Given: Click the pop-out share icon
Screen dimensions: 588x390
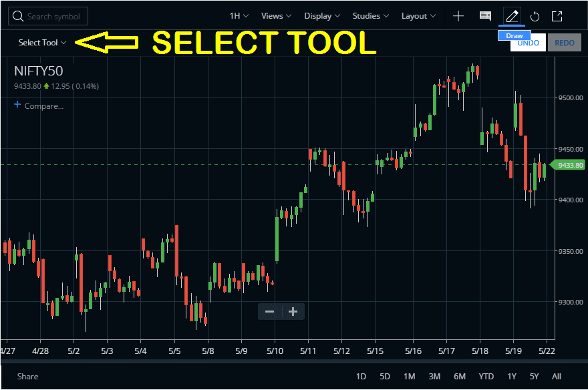Looking at the screenshot, I should coord(557,16).
